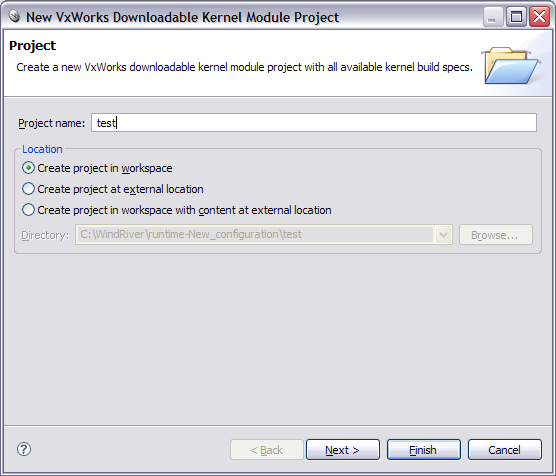Click the Project heading text
556x476 pixels.
pyautogui.click(x=33, y=45)
